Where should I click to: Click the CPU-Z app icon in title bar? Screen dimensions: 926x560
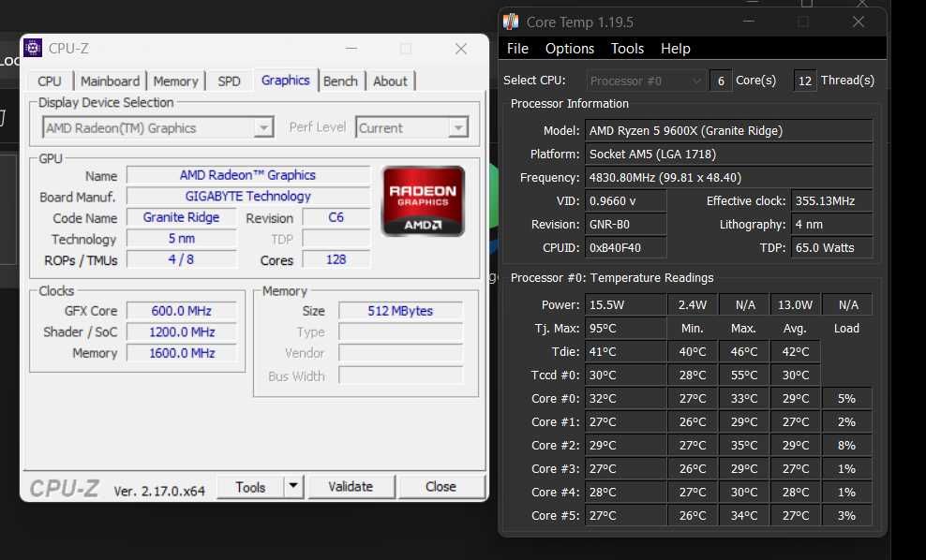point(33,48)
